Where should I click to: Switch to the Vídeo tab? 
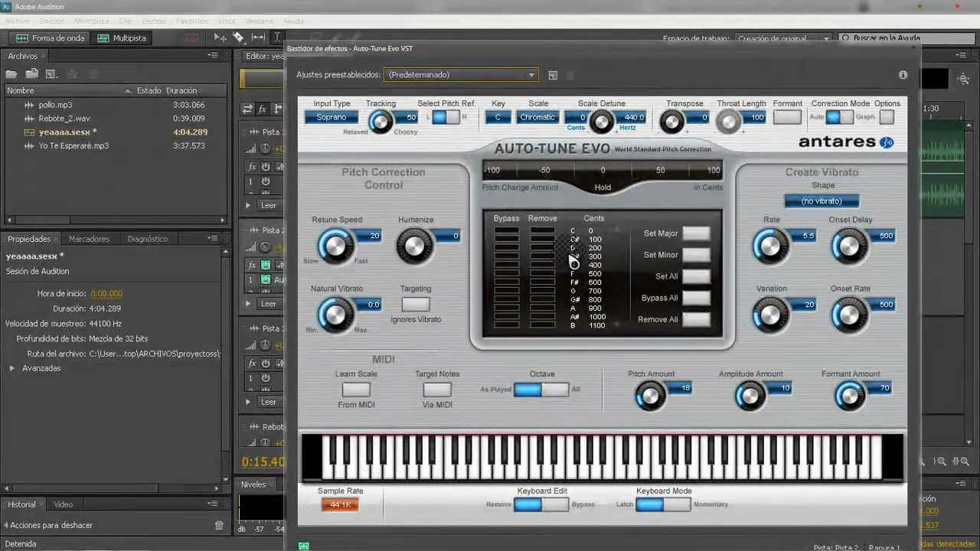(x=63, y=504)
